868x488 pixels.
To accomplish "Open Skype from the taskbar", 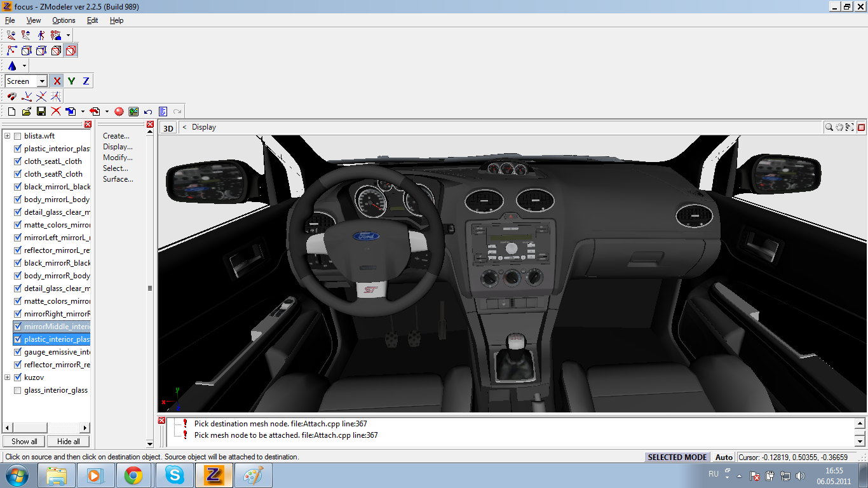I will pyautogui.click(x=173, y=475).
